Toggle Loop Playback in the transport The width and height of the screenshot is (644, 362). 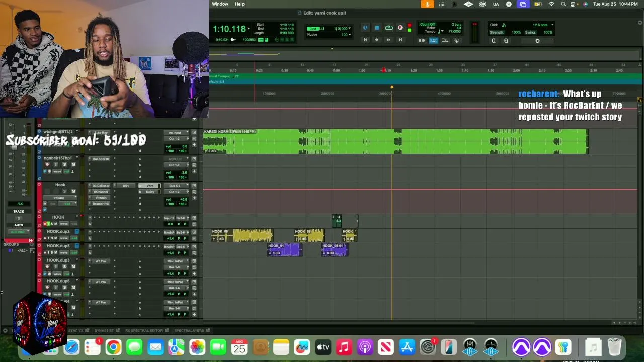point(389,28)
